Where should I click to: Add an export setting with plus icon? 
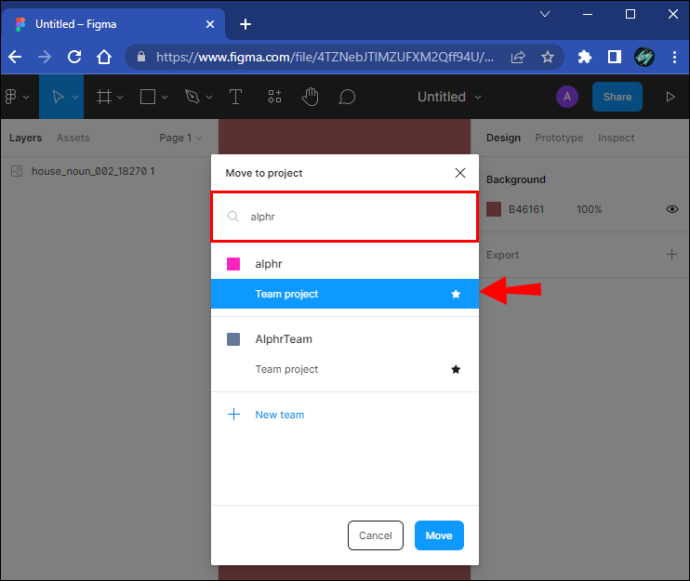pyautogui.click(x=672, y=254)
